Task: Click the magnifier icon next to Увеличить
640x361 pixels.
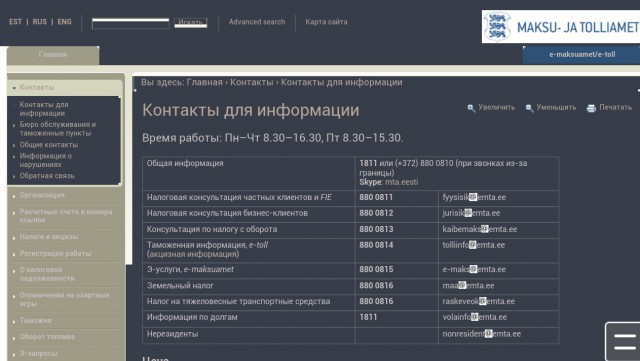Action: [x=471, y=108]
